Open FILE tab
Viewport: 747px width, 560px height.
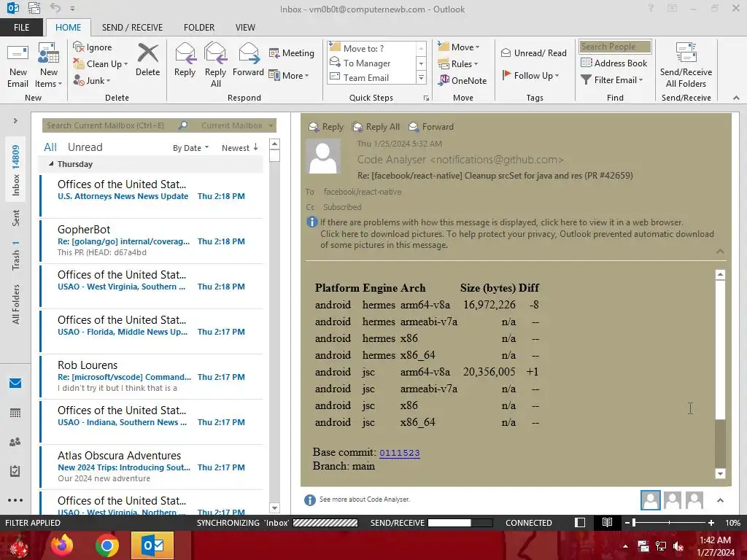coord(21,28)
